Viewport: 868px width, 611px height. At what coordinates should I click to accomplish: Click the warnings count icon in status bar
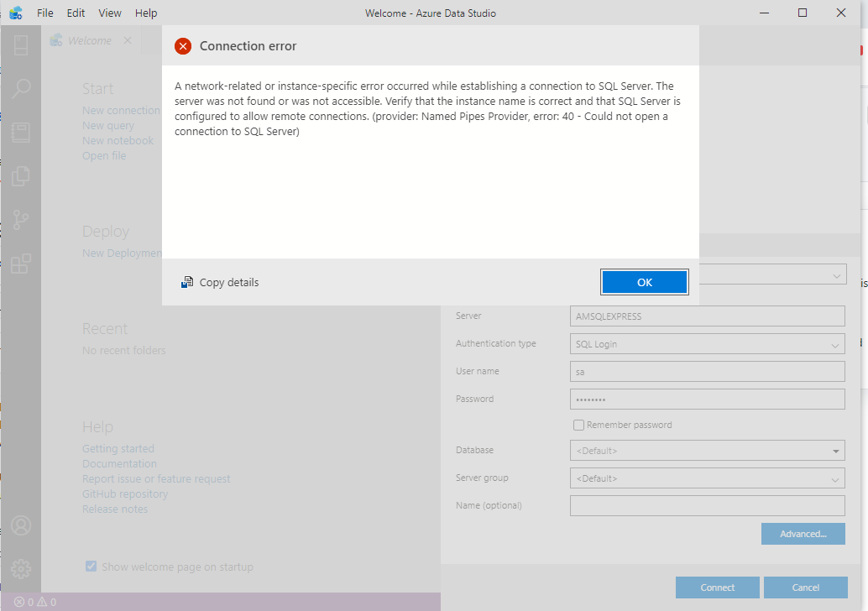pyautogui.click(x=42, y=602)
